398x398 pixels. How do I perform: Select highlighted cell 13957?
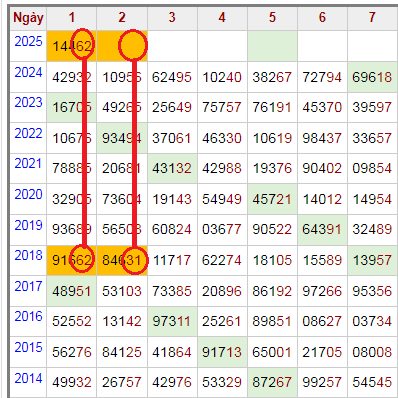coord(372,260)
